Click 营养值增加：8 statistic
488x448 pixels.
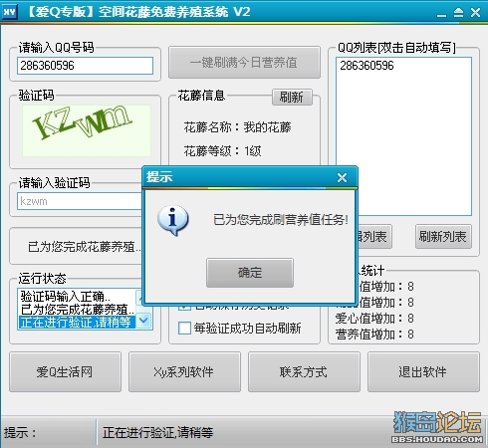374,334
